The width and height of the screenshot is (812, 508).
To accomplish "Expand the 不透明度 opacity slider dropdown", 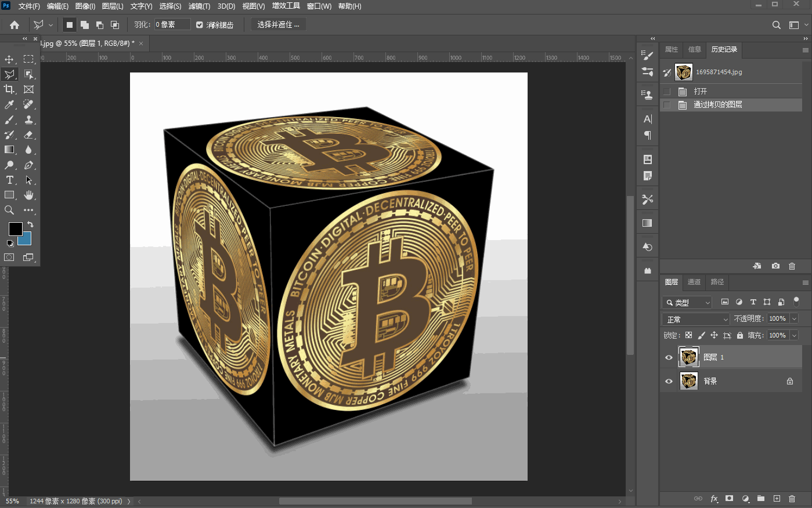I will 794,318.
